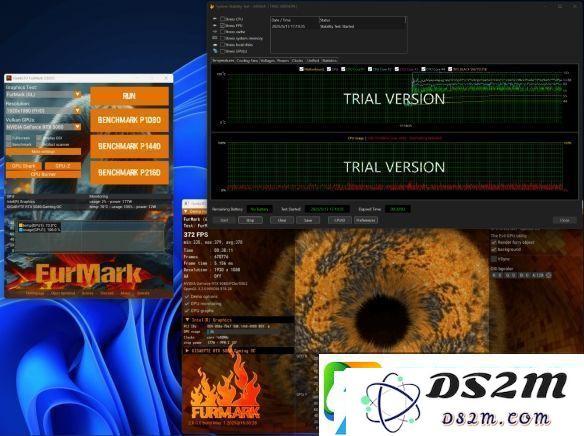The image size is (584, 436).
Task: Enable the Stress system memory checkbox
Action: [x=222, y=38]
